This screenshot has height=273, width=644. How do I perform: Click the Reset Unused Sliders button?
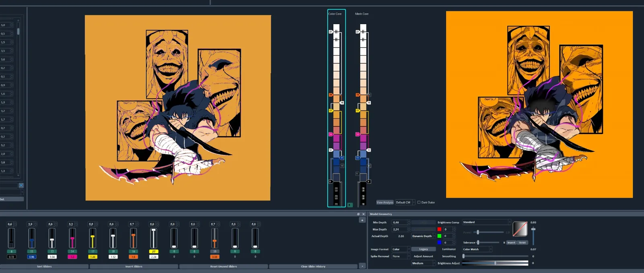223,266
